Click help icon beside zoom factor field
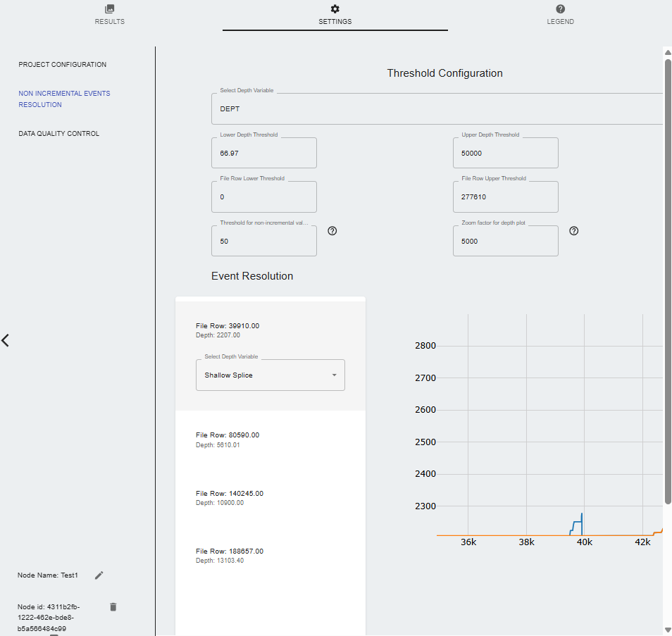The image size is (672, 636). [x=574, y=231]
